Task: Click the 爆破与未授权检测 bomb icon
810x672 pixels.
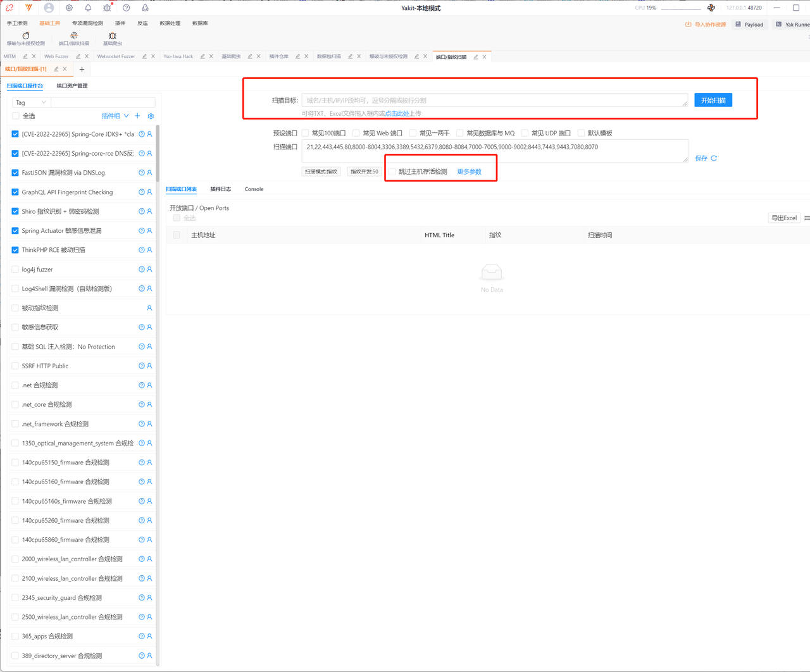Action: tap(26, 36)
